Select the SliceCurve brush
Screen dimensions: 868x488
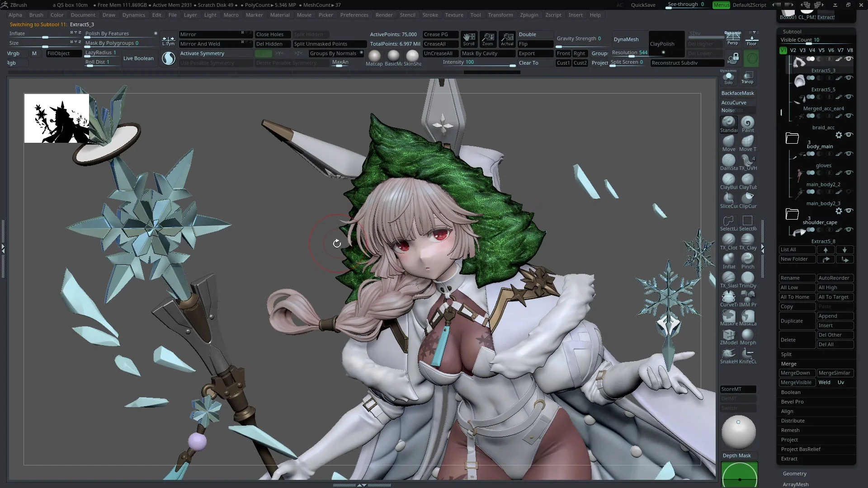[728, 200]
